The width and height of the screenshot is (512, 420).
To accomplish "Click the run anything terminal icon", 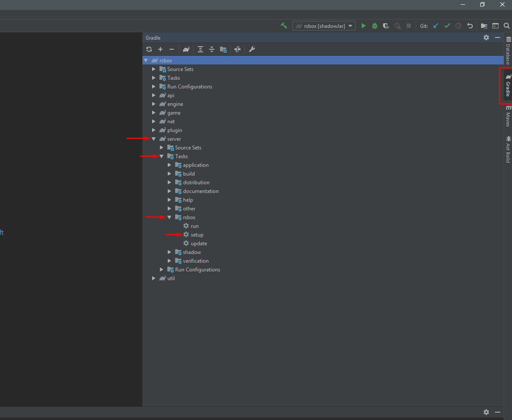I will [495, 26].
